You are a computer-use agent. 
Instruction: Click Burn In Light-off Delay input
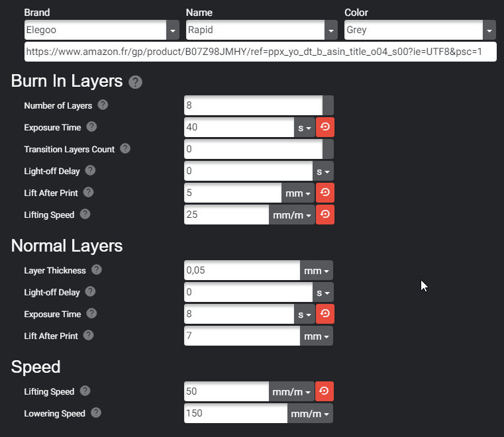click(x=248, y=171)
